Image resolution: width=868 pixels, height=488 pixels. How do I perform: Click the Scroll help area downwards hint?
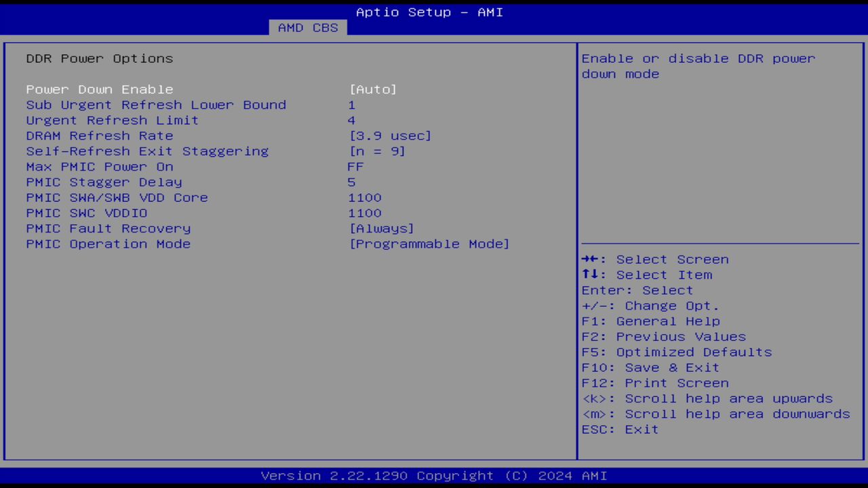pos(716,414)
